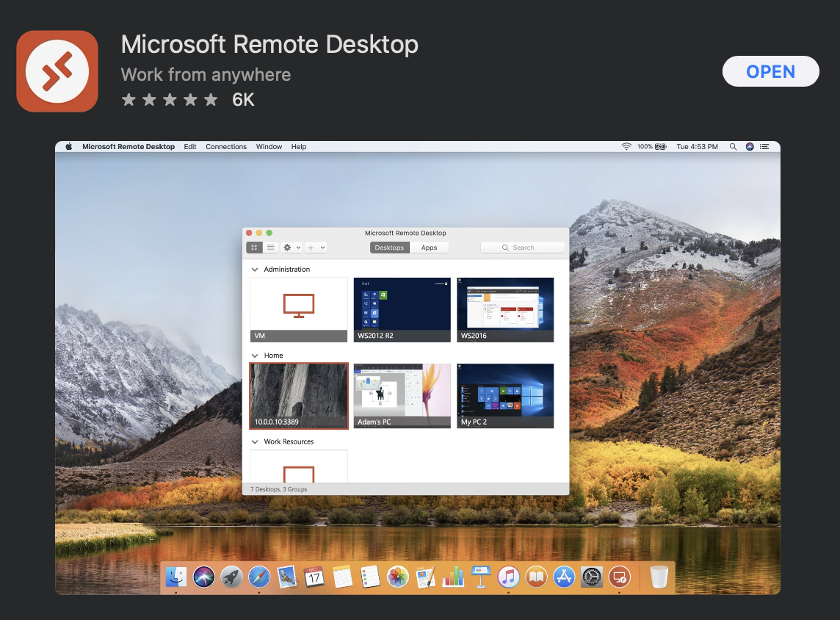The width and height of the screenshot is (840, 620).
Task: Open Reminders from the Dock
Action: (x=370, y=577)
